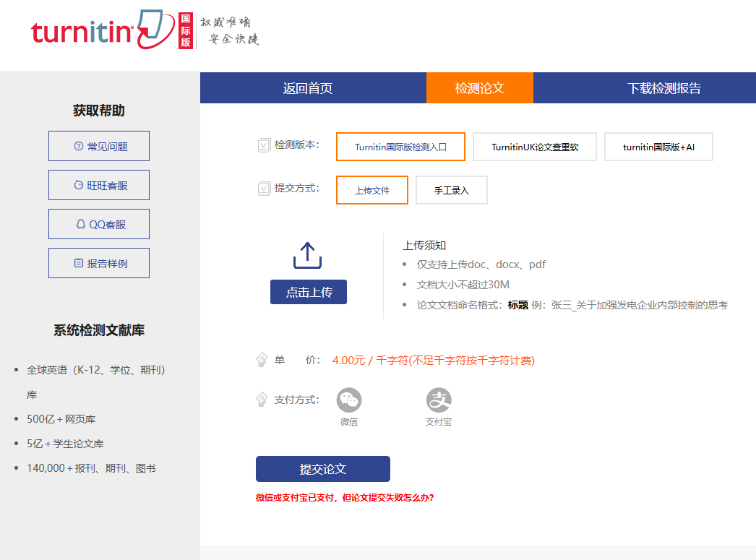View 报告样例 sample report

tap(99, 263)
